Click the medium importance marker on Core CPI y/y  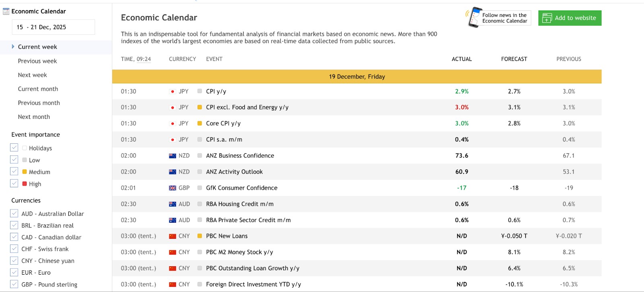coord(200,123)
